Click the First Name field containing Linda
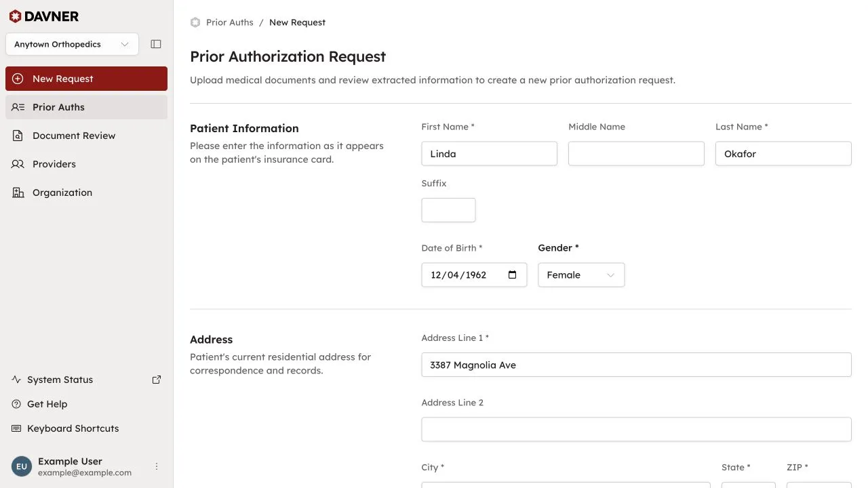The image size is (868, 488). (x=489, y=153)
